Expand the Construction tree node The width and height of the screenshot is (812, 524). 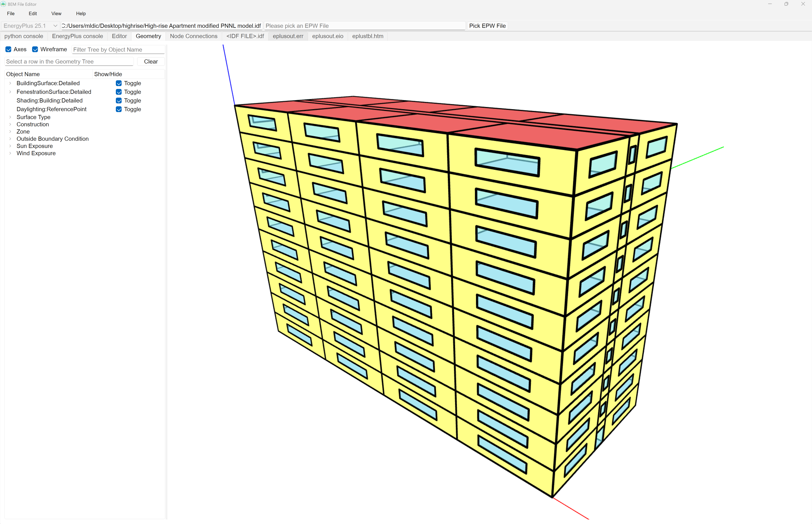click(10, 125)
